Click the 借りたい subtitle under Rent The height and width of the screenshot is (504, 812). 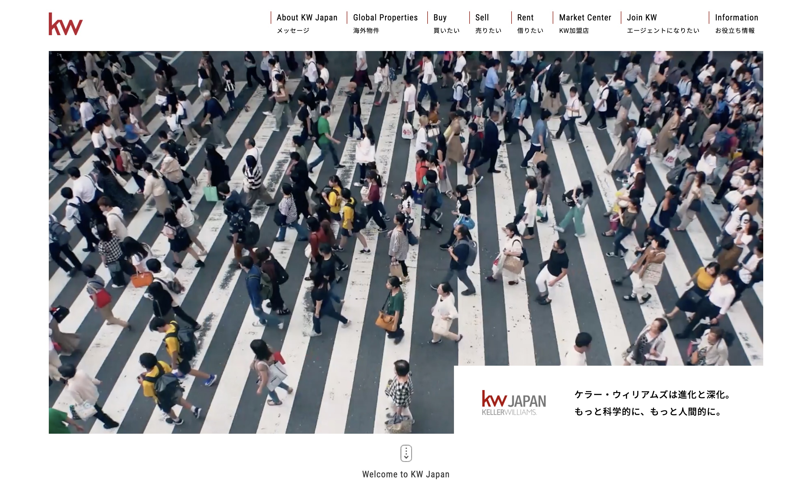[x=530, y=31]
